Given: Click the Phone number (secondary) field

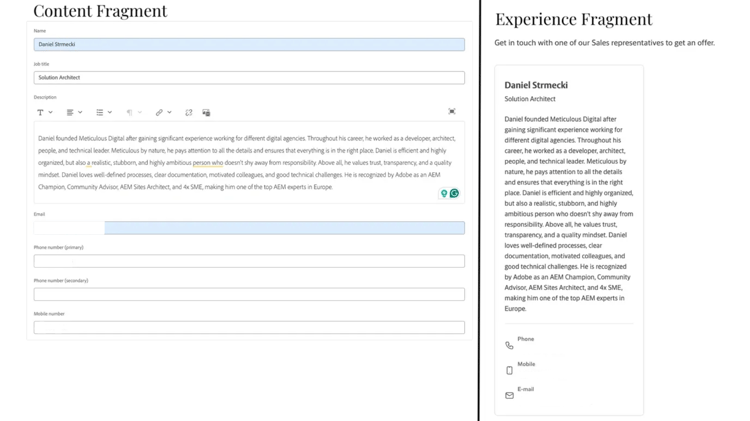Looking at the screenshot, I should coord(249,294).
